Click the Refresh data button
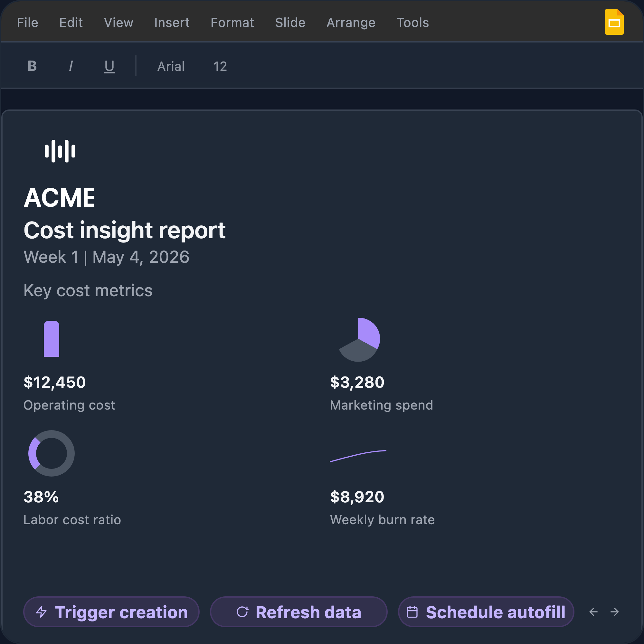This screenshot has height=644, width=644. coord(299,612)
